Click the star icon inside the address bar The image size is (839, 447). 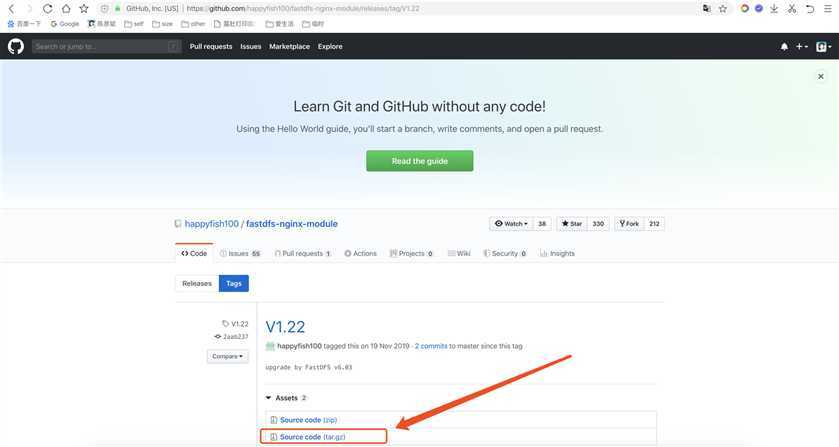pos(723,9)
